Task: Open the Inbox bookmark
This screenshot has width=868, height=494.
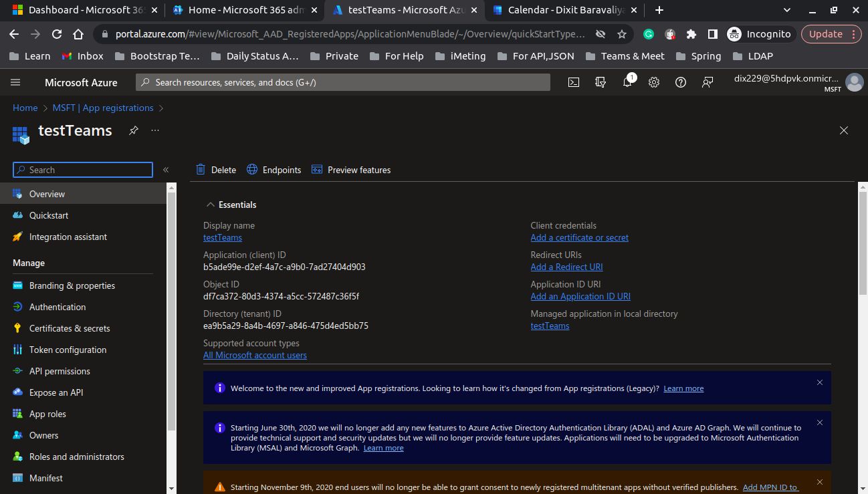Action: [82, 56]
